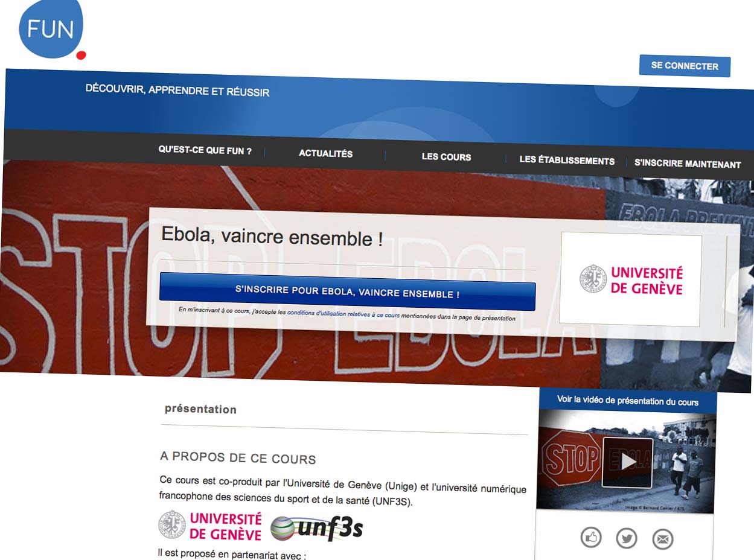Play the course presentation video

point(627,462)
